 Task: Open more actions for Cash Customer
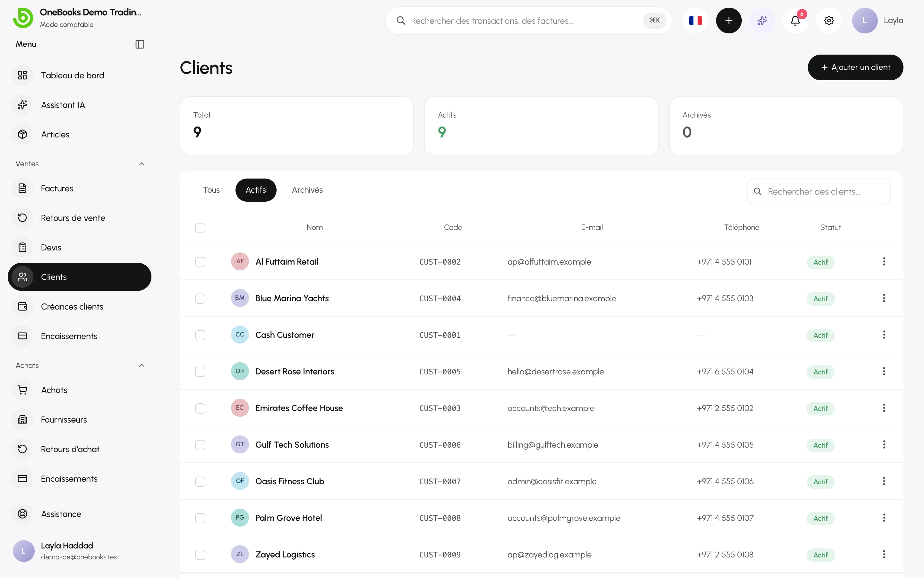coord(884,335)
